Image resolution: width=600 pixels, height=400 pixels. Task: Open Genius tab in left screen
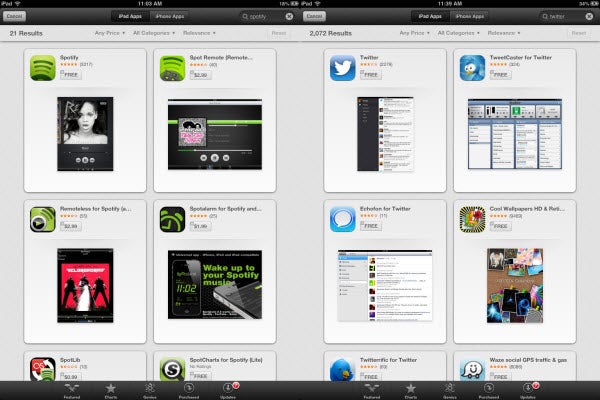[x=150, y=391]
